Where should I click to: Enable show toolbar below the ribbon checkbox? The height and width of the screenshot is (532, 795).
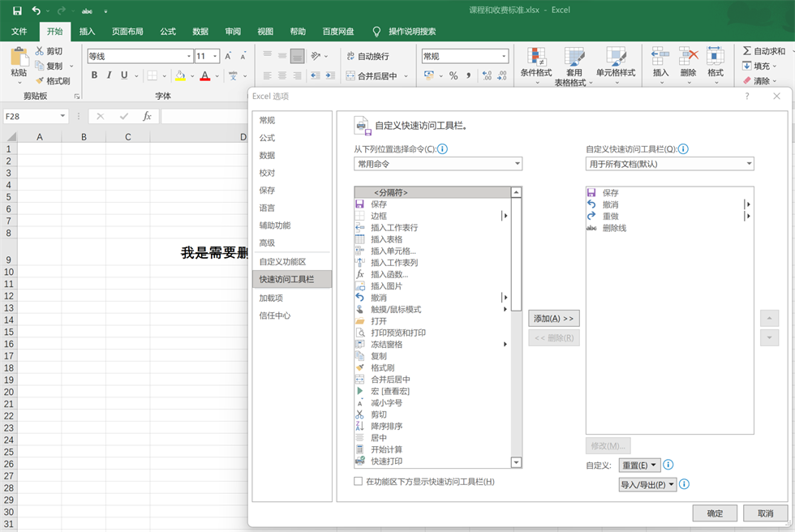pyautogui.click(x=359, y=482)
